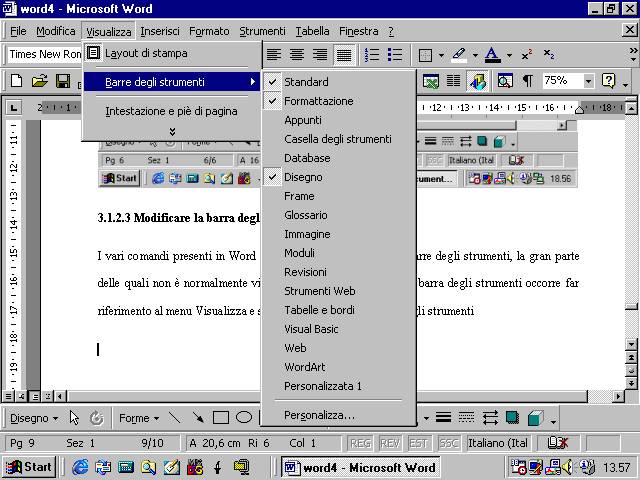
Task: Click the outside border icon
Action: tap(425, 55)
